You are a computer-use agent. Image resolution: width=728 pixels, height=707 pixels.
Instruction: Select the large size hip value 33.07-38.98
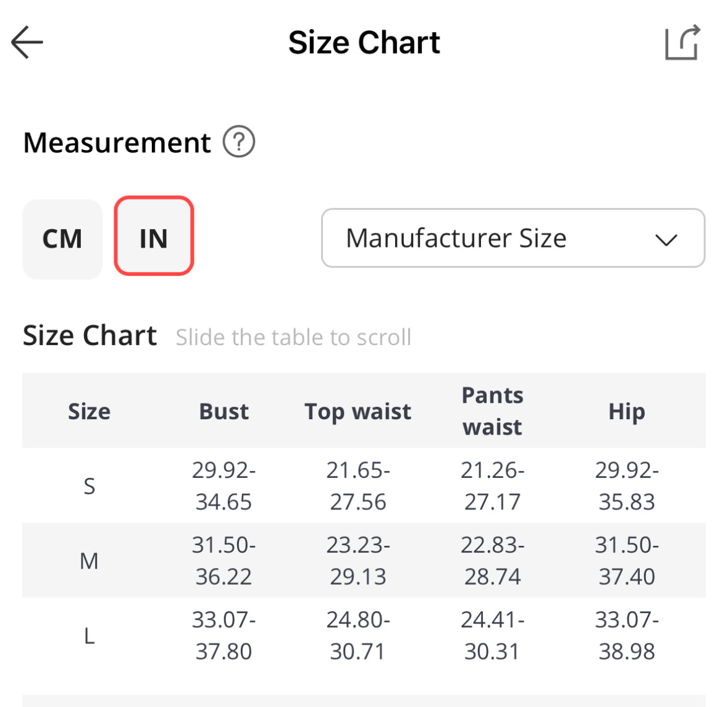(x=626, y=635)
